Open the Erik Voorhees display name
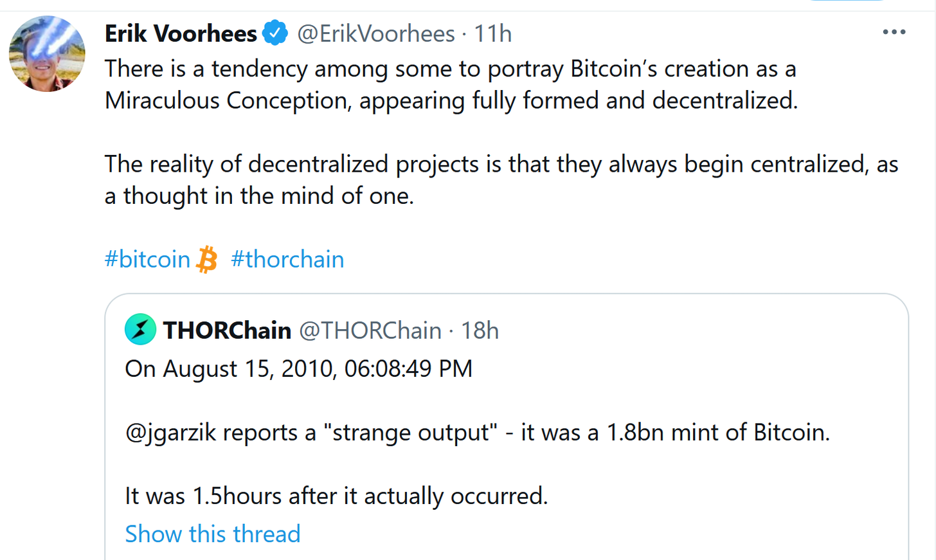Screen dimensions: 936x560 (x=181, y=33)
